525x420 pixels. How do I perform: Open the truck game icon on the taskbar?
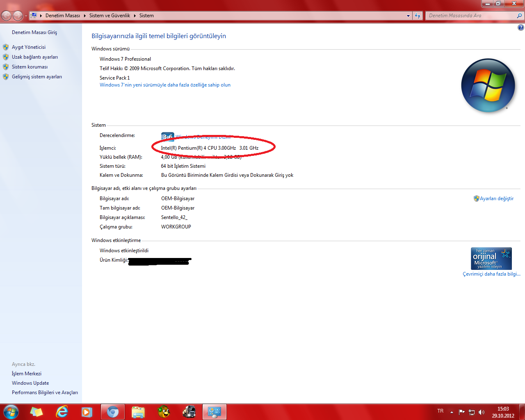click(189, 412)
